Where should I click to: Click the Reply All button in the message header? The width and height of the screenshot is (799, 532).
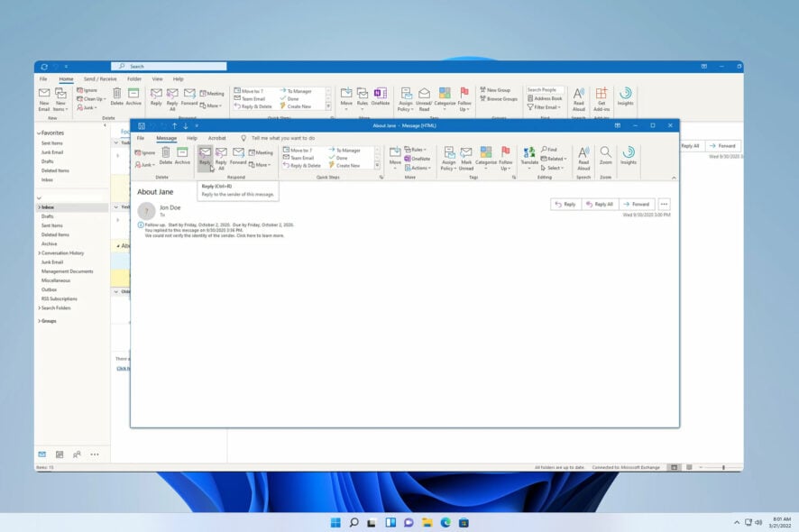coord(600,205)
